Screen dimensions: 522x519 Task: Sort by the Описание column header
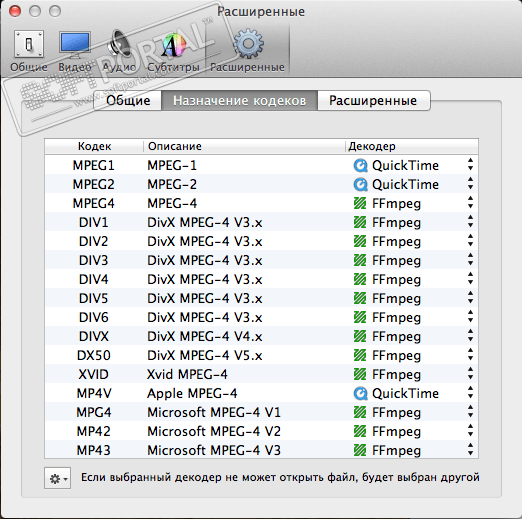(244, 146)
